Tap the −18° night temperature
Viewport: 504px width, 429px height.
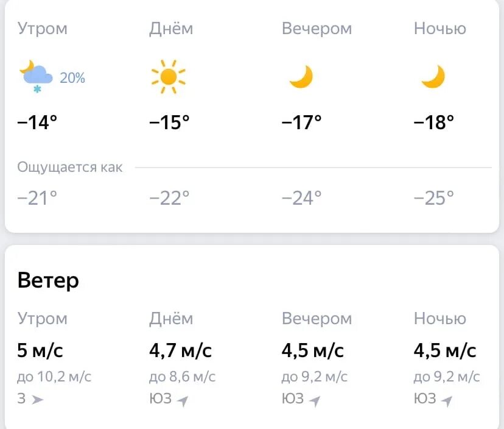pos(433,122)
